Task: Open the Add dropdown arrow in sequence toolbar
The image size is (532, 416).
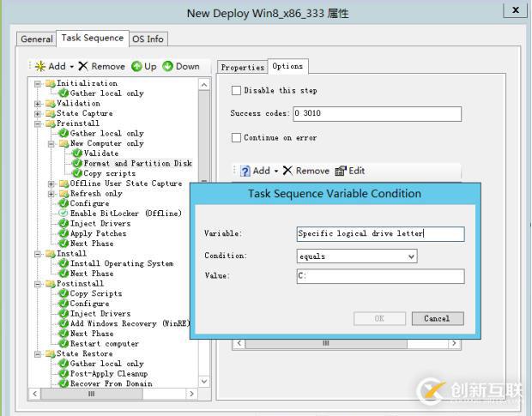Action: 71,67
